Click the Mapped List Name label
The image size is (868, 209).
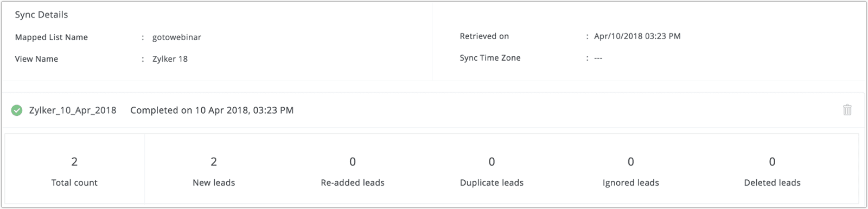(51, 37)
